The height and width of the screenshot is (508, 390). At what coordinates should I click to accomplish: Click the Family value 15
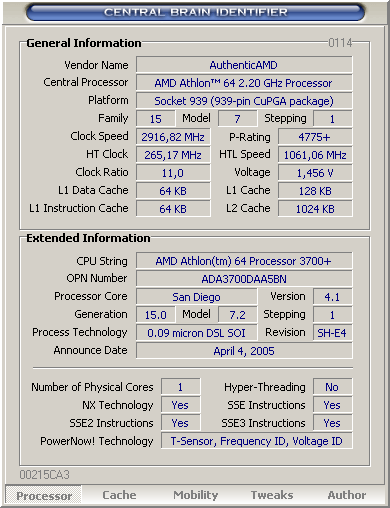tap(155, 119)
